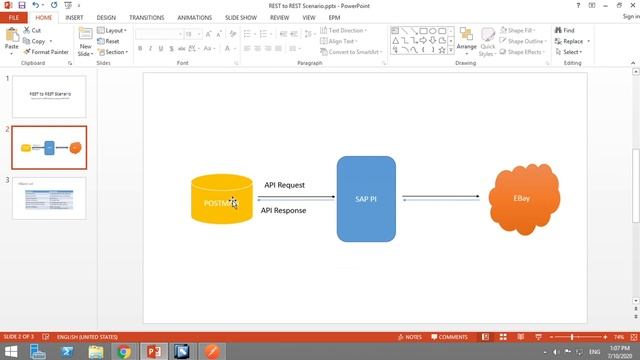Viewport: 640px width, 360px height.
Task: Select the oval shape in the gallery
Action: 433,31
